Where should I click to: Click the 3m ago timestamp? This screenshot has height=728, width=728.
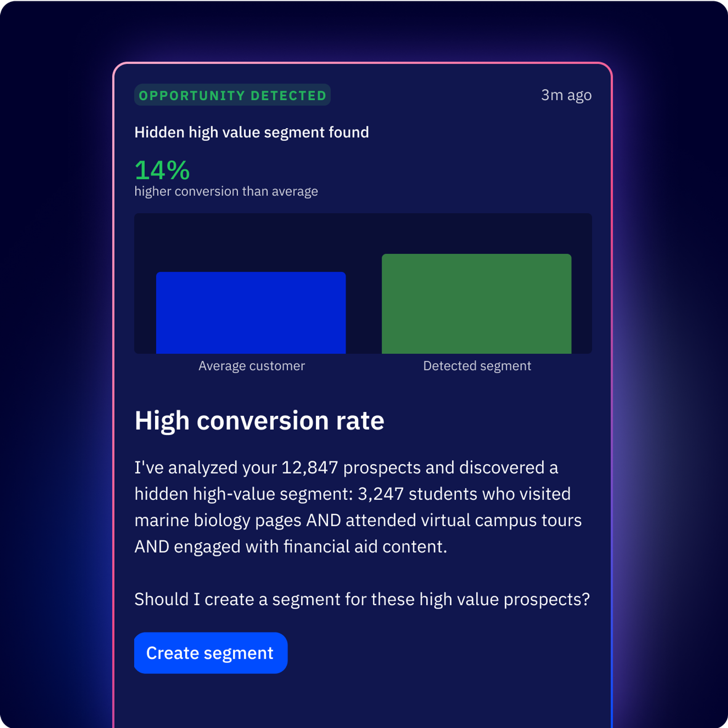pyautogui.click(x=566, y=95)
